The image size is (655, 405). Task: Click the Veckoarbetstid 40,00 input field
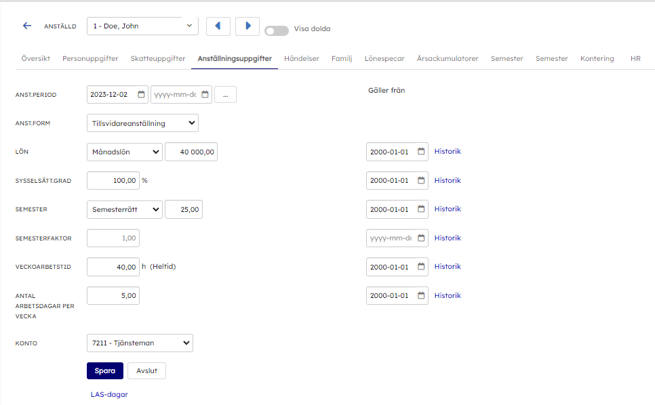tap(113, 267)
